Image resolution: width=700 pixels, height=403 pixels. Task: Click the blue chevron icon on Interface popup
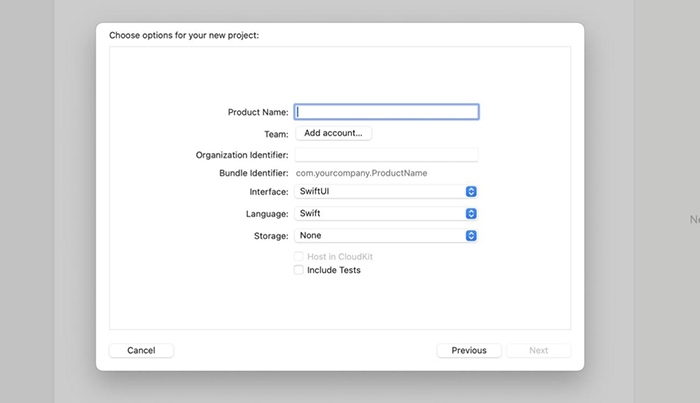click(x=472, y=191)
